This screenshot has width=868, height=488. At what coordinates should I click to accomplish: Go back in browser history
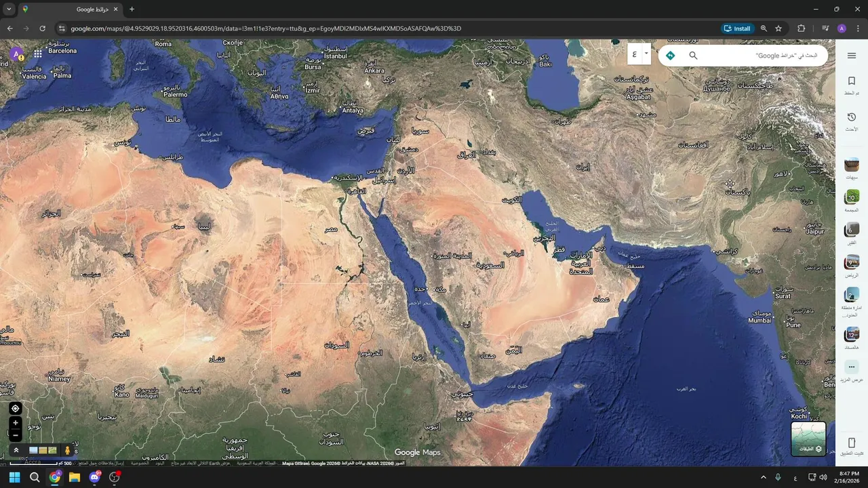point(9,28)
